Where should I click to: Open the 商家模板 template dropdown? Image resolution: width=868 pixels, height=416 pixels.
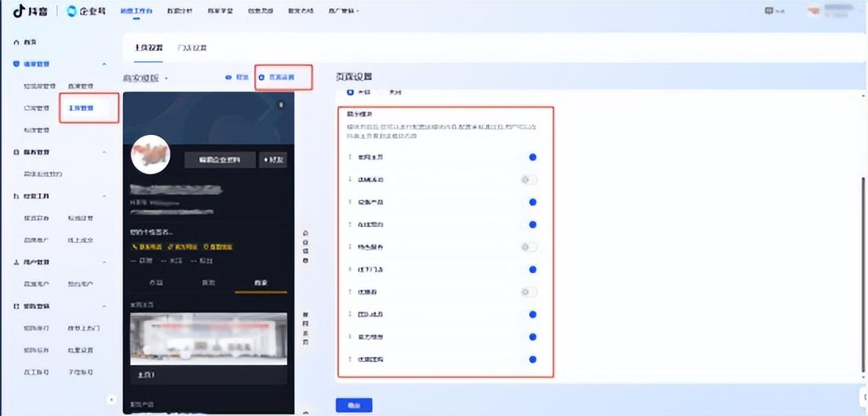pos(145,78)
